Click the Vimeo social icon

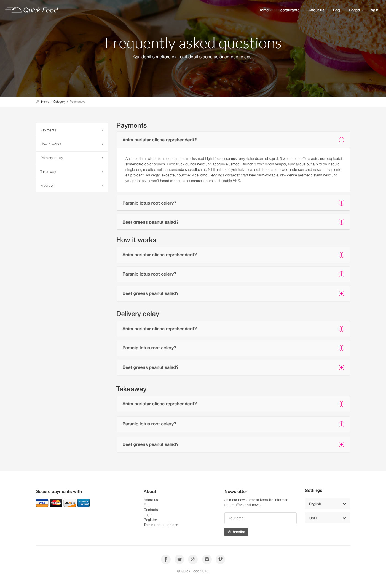click(x=220, y=559)
